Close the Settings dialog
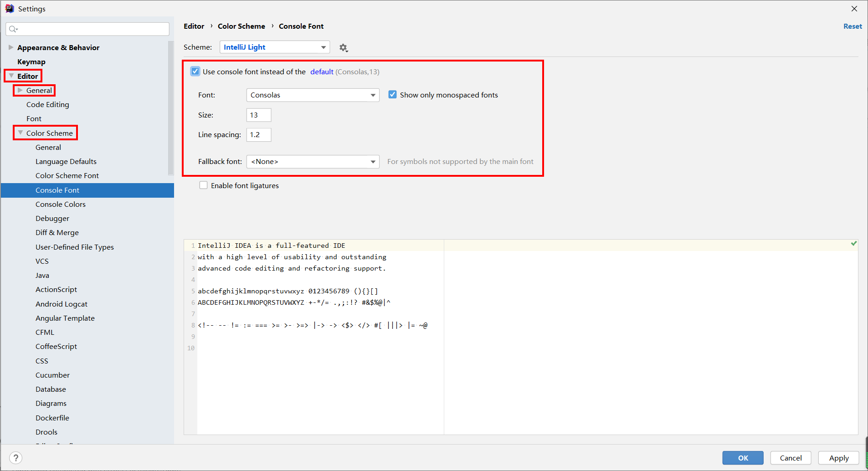This screenshot has width=868, height=471. point(854,9)
